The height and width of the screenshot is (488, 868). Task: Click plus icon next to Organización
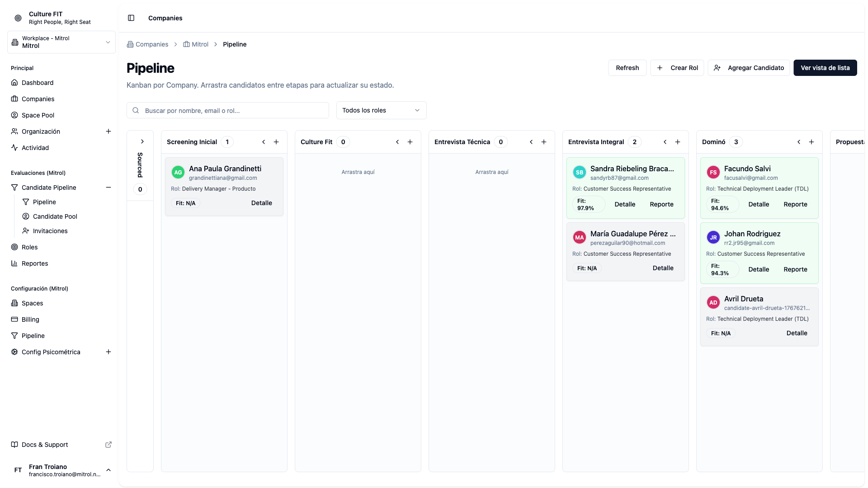coord(108,131)
